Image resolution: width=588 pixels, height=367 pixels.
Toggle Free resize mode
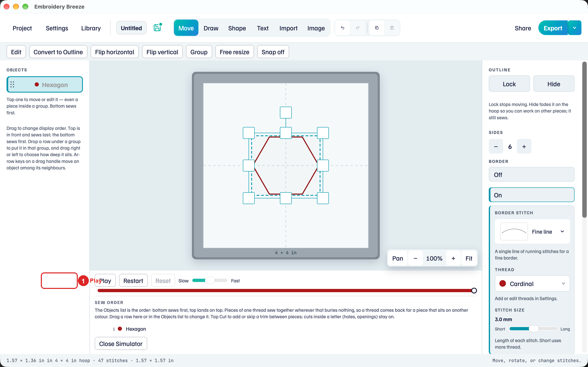[234, 52]
